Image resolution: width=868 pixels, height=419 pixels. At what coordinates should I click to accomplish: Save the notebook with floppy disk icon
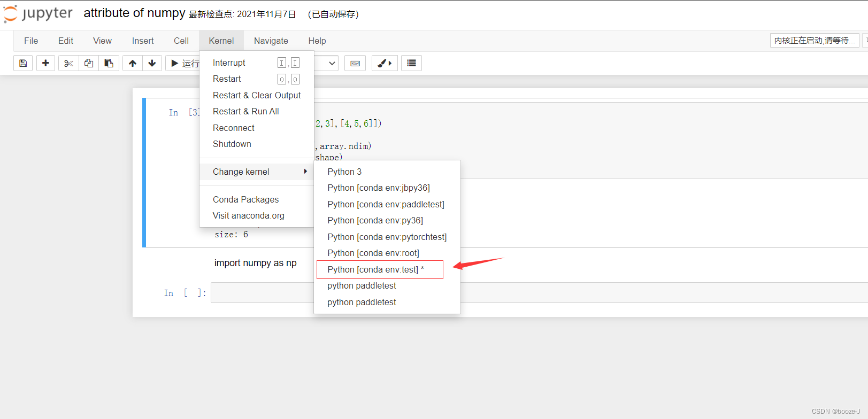(x=23, y=63)
